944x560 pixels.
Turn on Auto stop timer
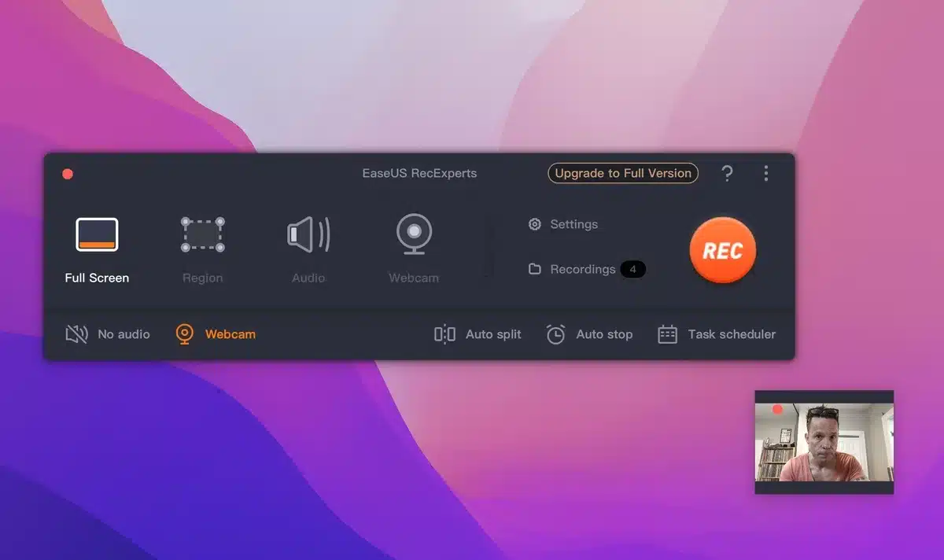(x=590, y=334)
